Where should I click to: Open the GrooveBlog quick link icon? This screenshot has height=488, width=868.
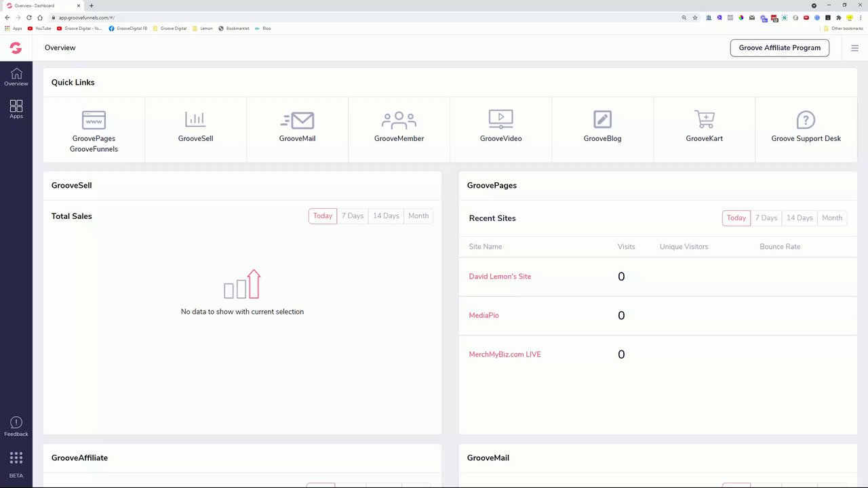click(x=602, y=119)
